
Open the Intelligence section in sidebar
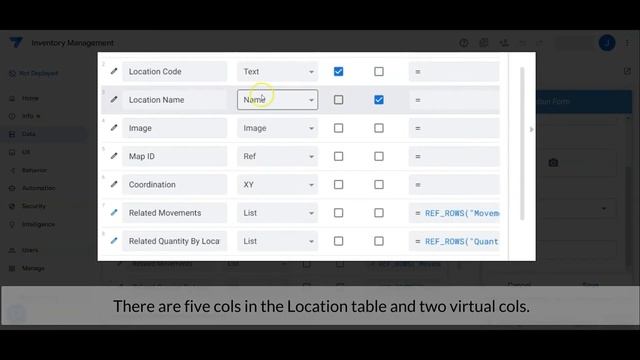click(38, 224)
